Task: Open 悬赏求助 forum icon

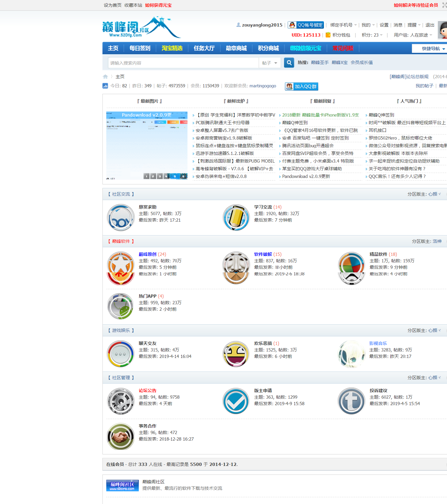Action: 120,218
